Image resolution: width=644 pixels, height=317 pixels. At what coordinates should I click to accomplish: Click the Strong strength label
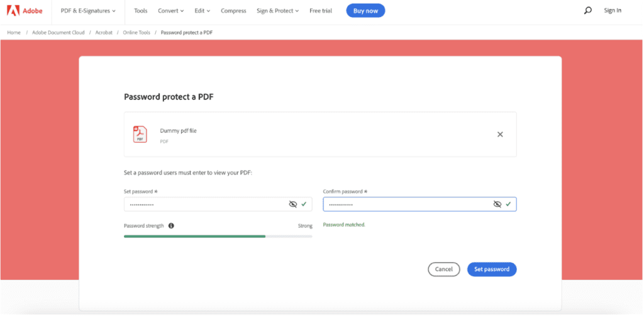[305, 226]
